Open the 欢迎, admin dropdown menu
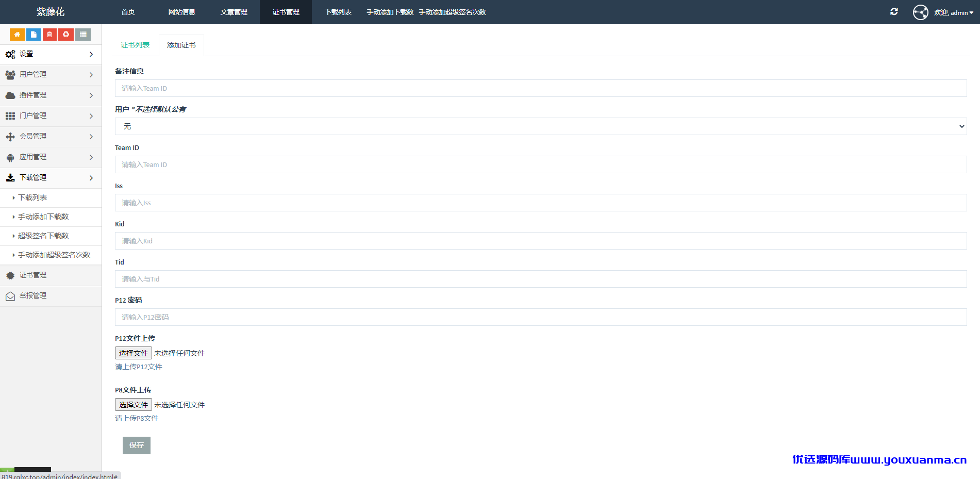The height and width of the screenshot is (479, 980). click(x=954, y=12)
